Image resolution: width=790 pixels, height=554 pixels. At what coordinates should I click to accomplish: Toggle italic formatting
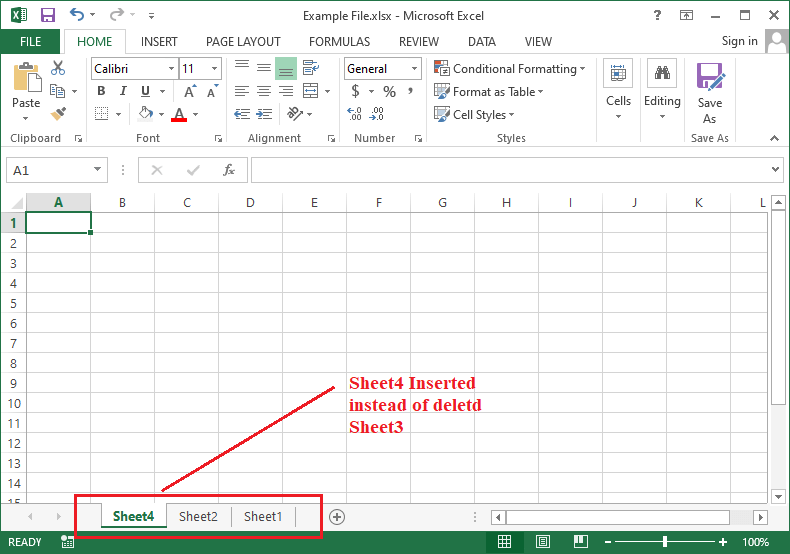pos(122,91)
